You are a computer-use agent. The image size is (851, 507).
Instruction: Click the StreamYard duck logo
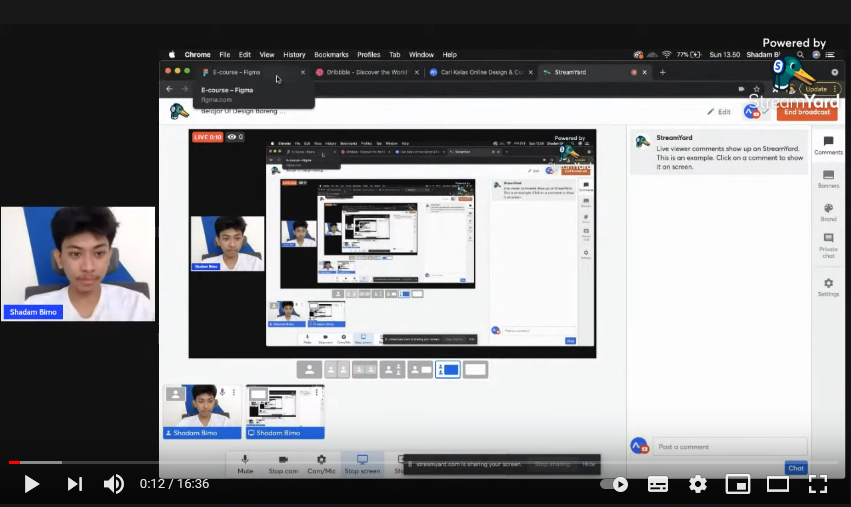click(x=179, y=111)
